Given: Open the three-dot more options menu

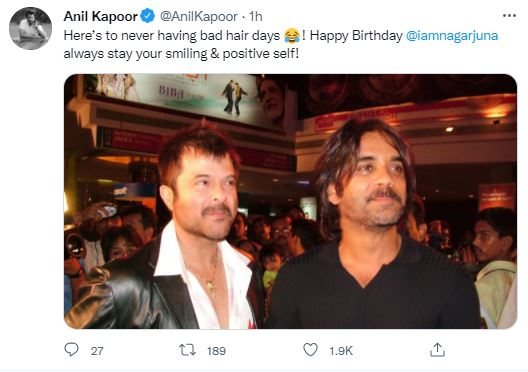Looking at the screenshot, I should tap(509, 15).
